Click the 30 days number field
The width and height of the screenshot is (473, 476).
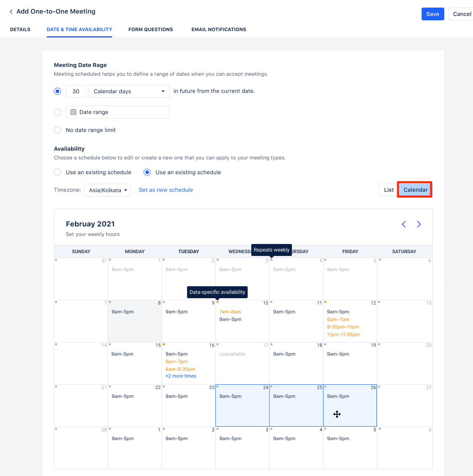(x=76, y=91)
